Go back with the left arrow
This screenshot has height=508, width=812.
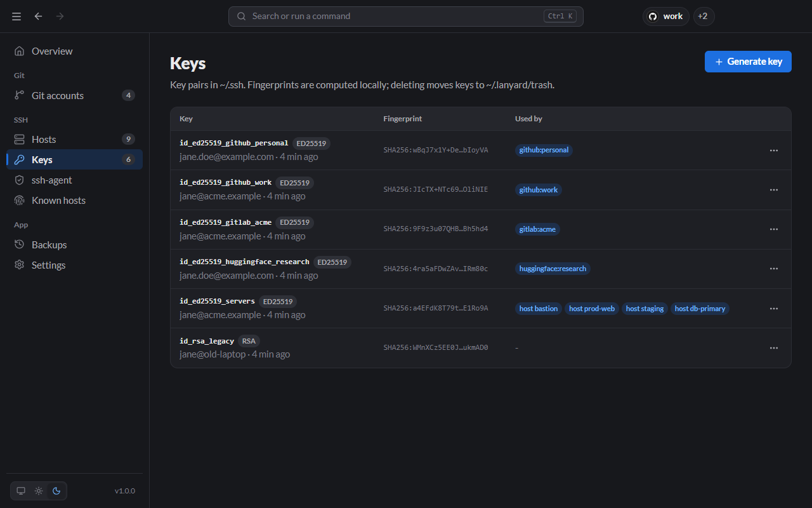click(x=38, y=17)
